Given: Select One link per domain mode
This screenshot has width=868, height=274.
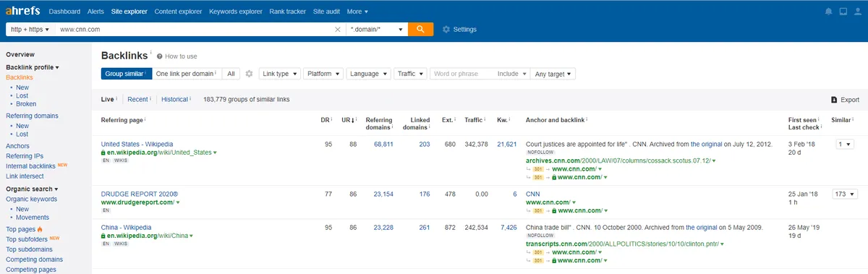Looking at the screenshot, I should coord(186,74).
